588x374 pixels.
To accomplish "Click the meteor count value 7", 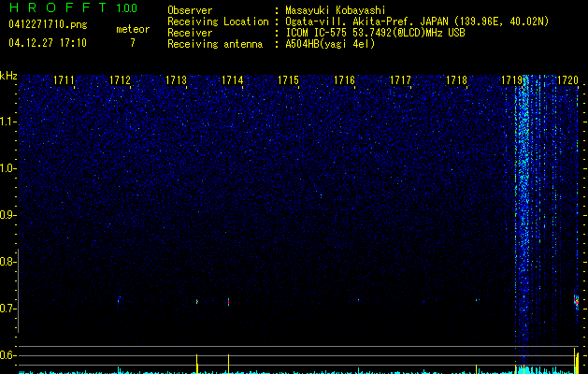I will coord(133,43).
